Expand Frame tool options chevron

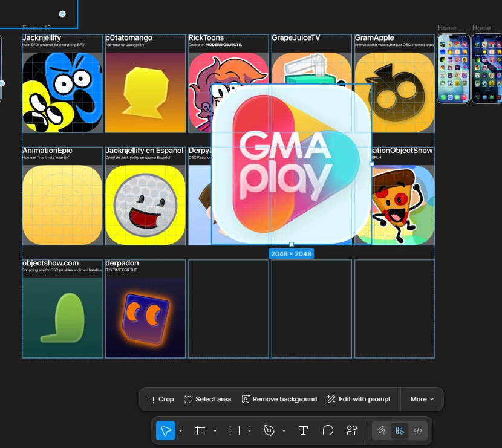(215, 430)
